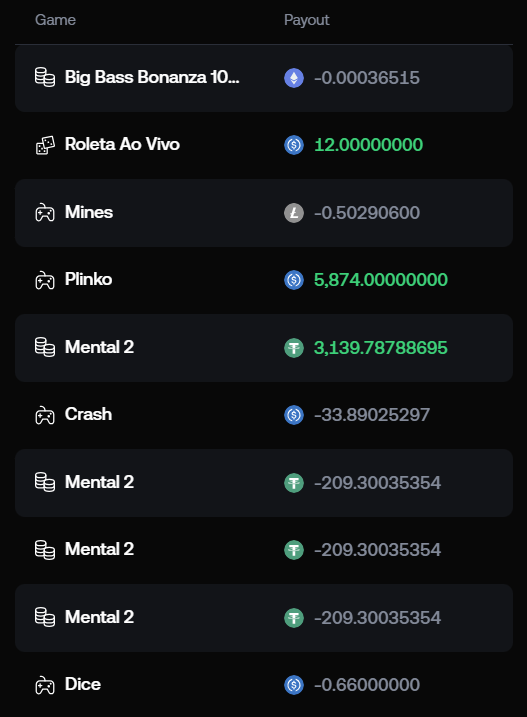The height and width of the screenshot is (717, 527).
Task: Click the dice icon next to Roleta Ao Vivo
Action: tap(45, 145)
